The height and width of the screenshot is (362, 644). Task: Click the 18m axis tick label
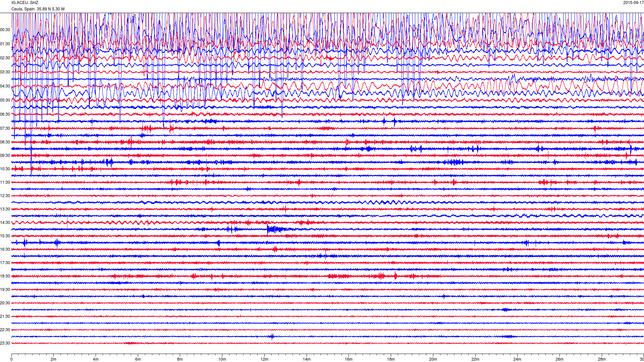click(391, 359)
